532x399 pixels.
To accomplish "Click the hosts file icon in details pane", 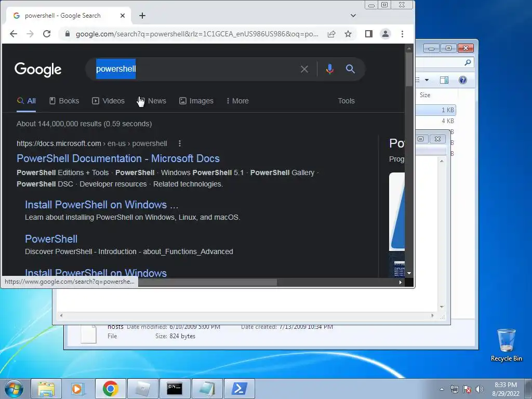I will tap(88, 334).
